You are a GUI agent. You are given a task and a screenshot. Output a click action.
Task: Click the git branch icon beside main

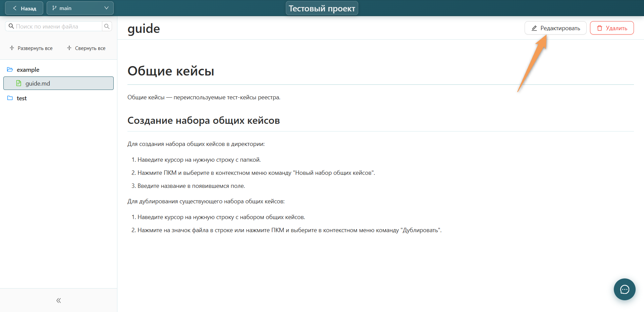[x=54, y=8]
